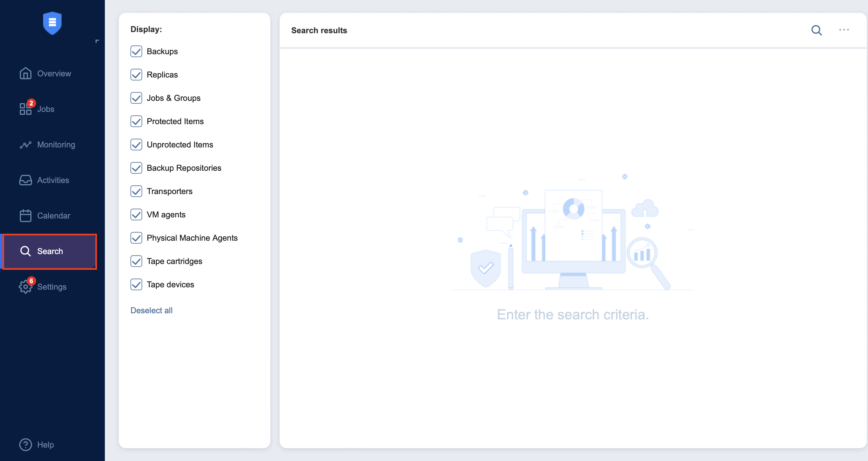Disable the Unprotected Items checkbox
868x461 pixels.
click(x=136, y=145)
